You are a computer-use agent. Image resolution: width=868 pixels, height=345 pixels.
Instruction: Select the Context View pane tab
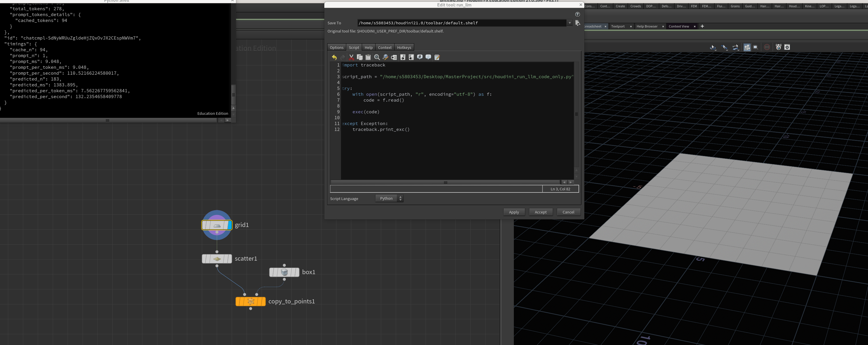pos(679,26)
